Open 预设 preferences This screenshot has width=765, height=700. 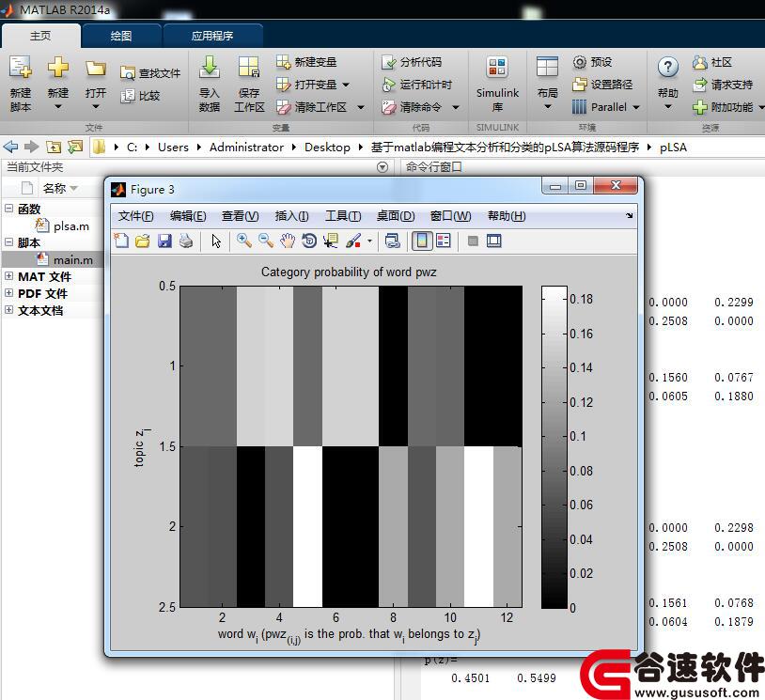[x=593, y=62]
